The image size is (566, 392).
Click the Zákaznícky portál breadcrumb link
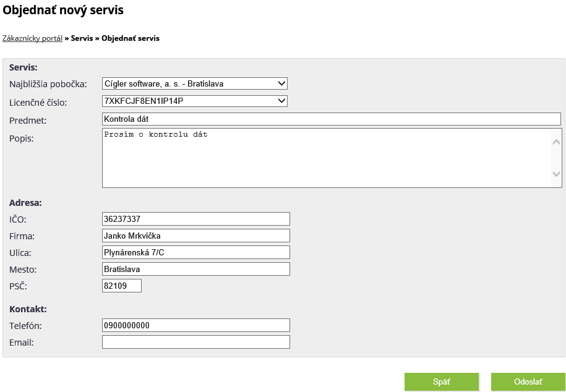coord(33,38)
